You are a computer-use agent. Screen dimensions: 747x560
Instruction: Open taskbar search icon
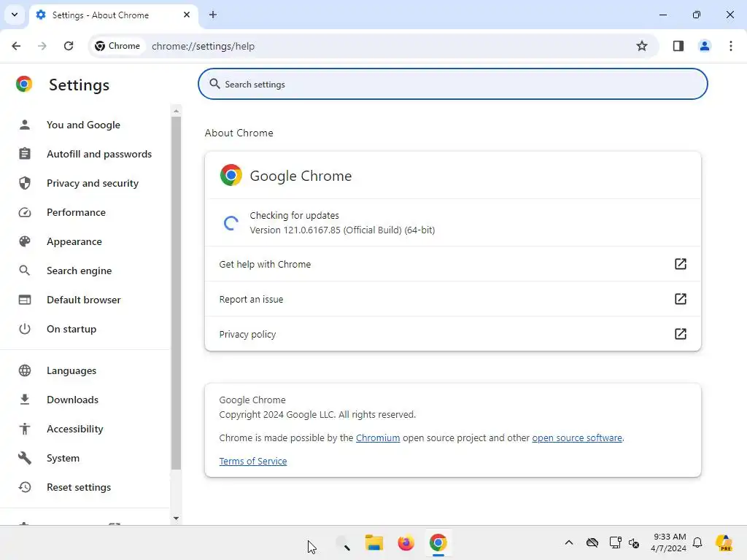343,542
